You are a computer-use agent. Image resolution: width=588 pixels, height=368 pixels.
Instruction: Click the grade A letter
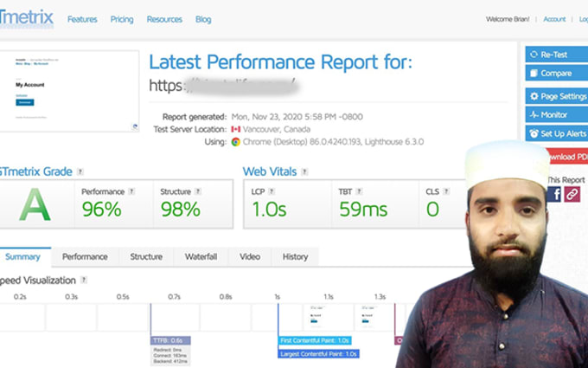click(35, 204)
